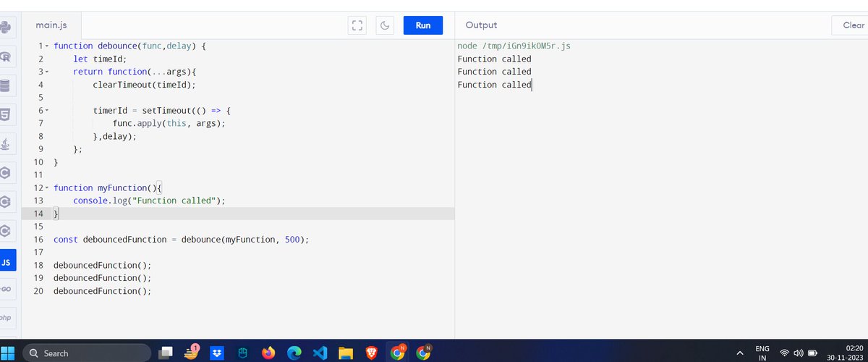Click the debouncedFunction() call on line 18
868x362 pixels.
pos(102,266)
